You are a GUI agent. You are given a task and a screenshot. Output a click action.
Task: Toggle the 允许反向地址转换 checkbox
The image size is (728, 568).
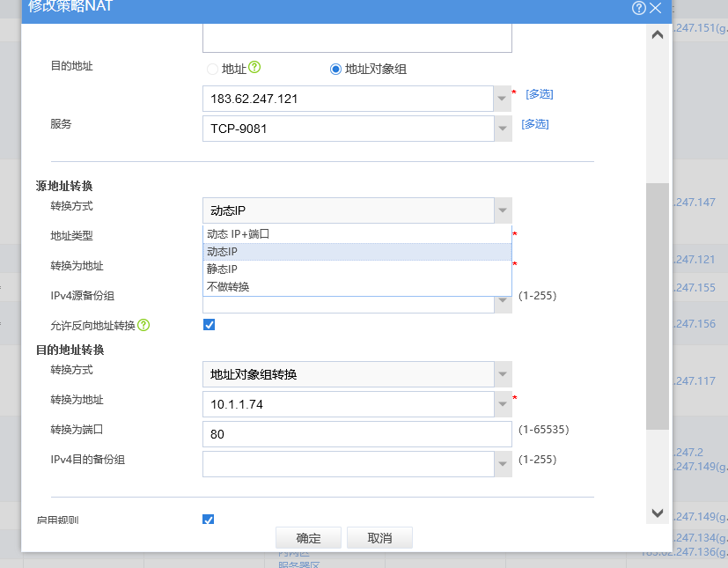[209, 324]
